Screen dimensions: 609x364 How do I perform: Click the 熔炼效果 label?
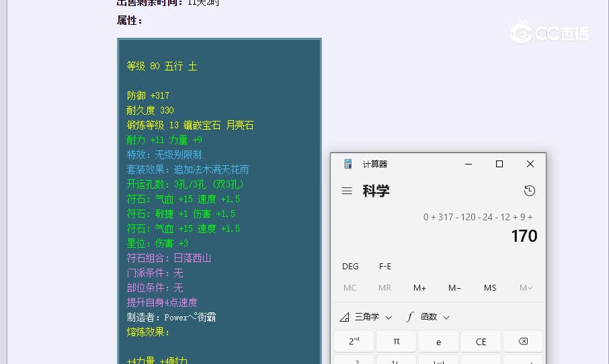(148, 332)
